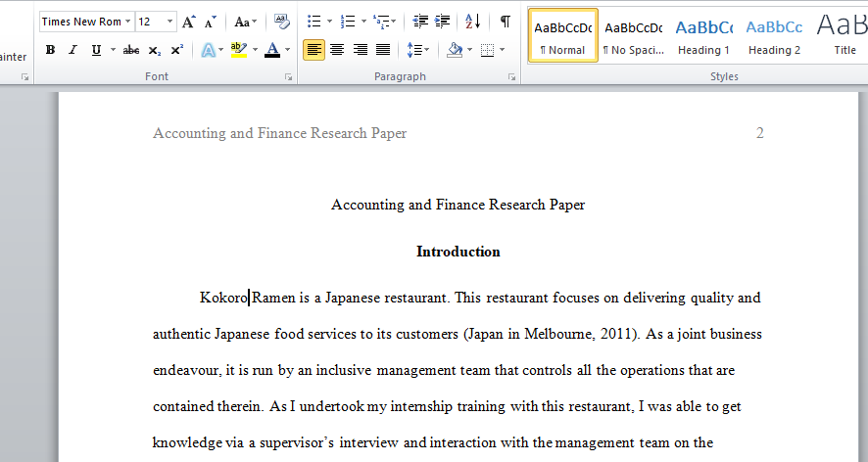Click the centered paper title in body
This screenshot has width=868, height=462.
tap(458, 205)
